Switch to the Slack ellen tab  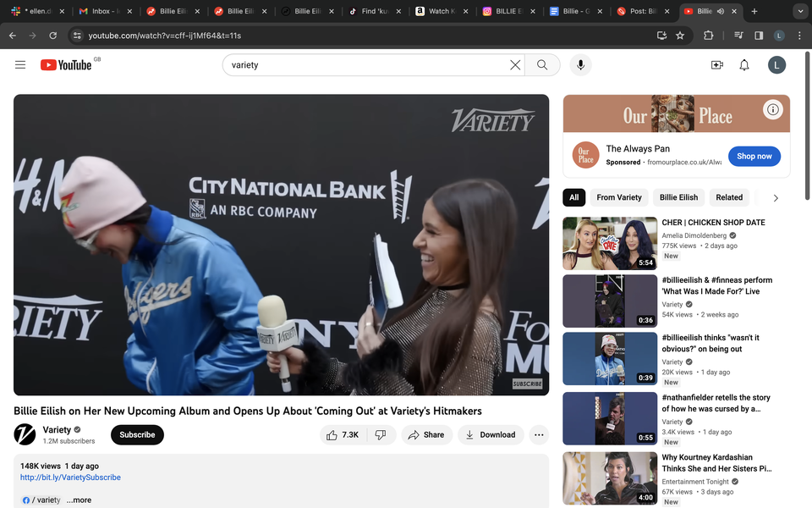(39, 11)
